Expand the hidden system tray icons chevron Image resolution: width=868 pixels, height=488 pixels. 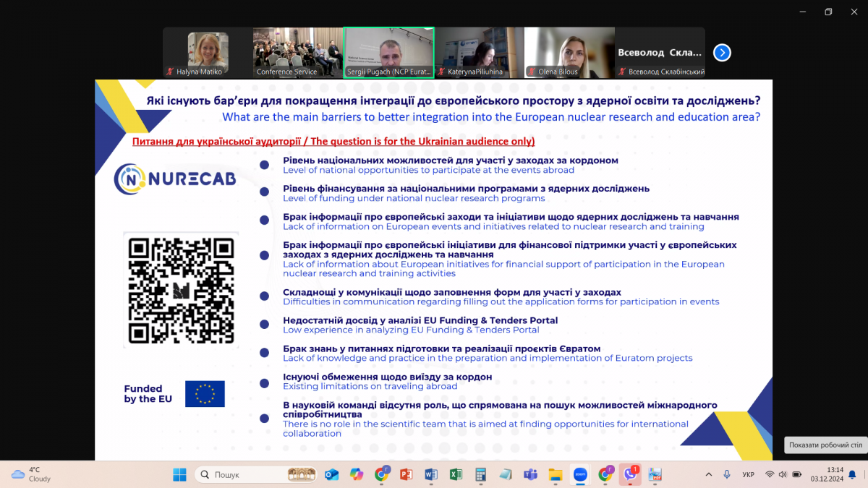point(708,474)
